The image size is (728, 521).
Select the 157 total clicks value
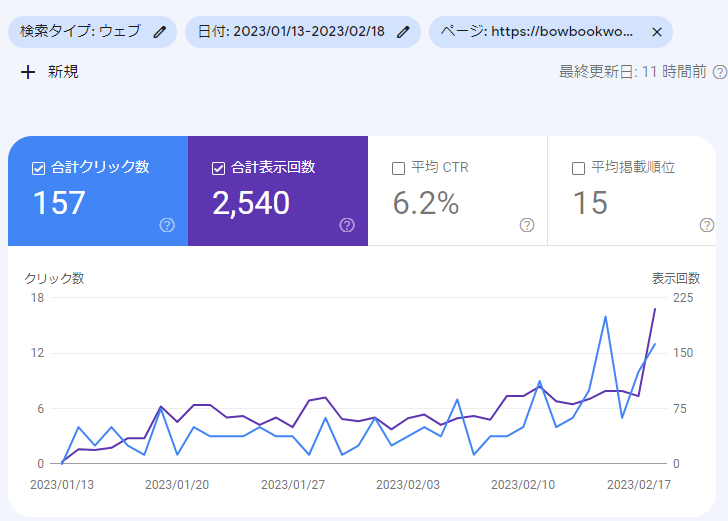point(59,203)
